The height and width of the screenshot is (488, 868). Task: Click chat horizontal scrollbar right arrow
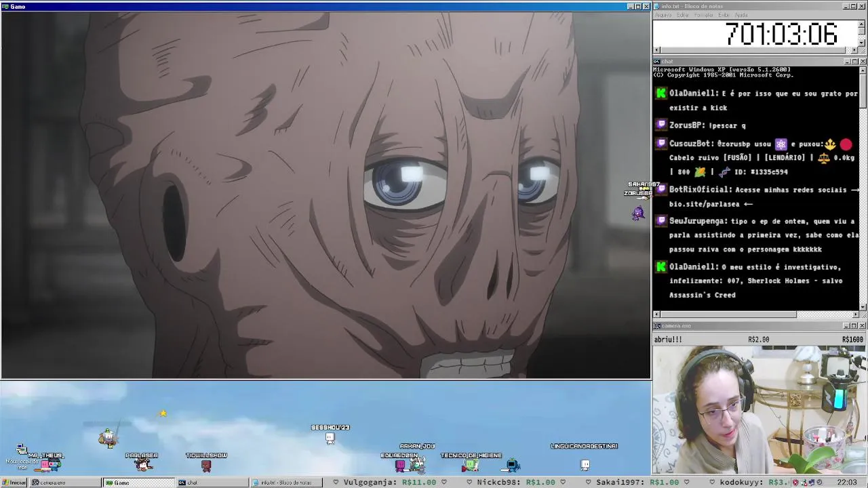click(x=854, y=314)
